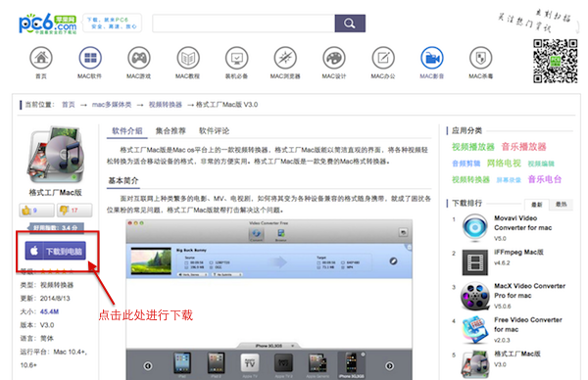
Task: Open the 音频剪辑 category link
Action: 466,164
